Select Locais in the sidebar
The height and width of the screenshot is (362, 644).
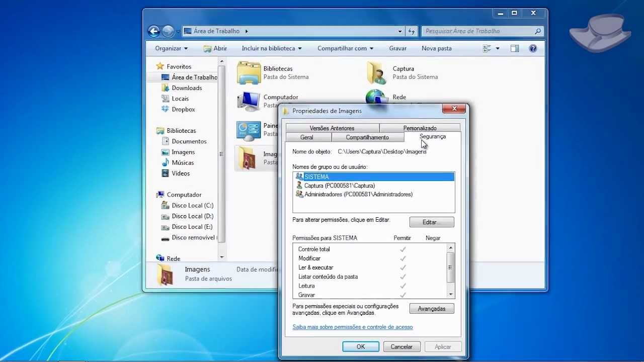coord(175,99)
